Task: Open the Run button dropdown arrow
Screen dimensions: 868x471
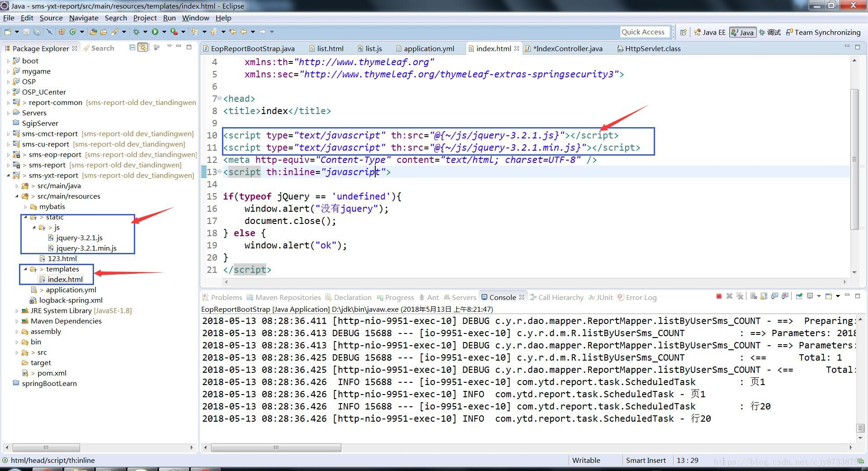Action: (x=164, y=32)
